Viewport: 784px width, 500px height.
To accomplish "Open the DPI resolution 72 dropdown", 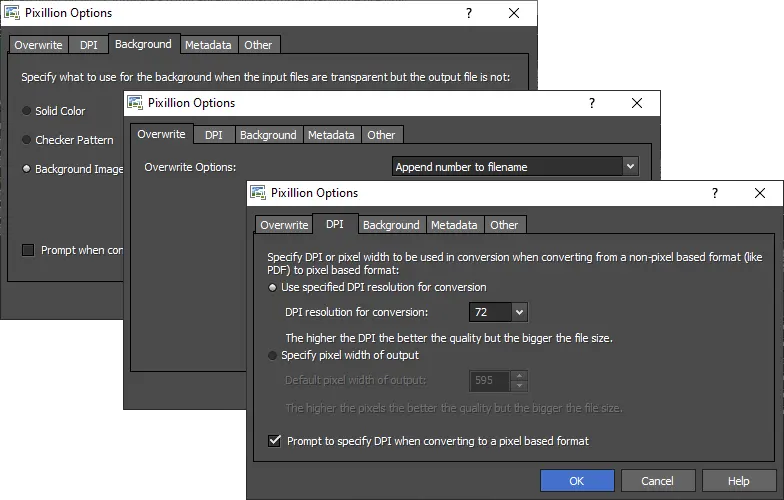I will pos(520,312).
